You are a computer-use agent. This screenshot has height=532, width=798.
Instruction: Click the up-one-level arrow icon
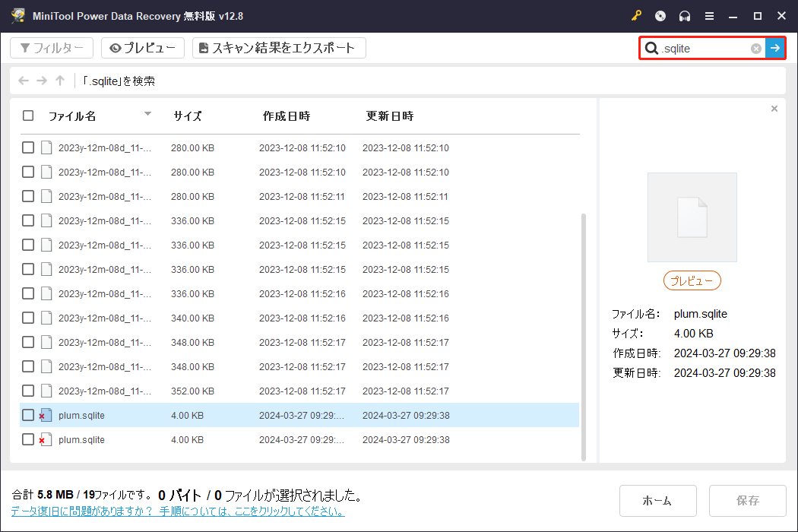point(59,81)
